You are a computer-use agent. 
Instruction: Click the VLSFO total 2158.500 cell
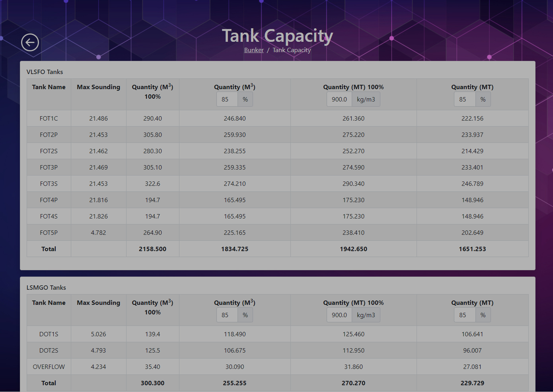[152, 249]
